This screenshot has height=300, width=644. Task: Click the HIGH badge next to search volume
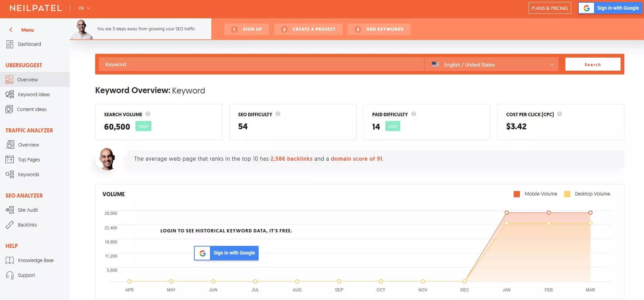pyautogui.click(x=143, y=126)
